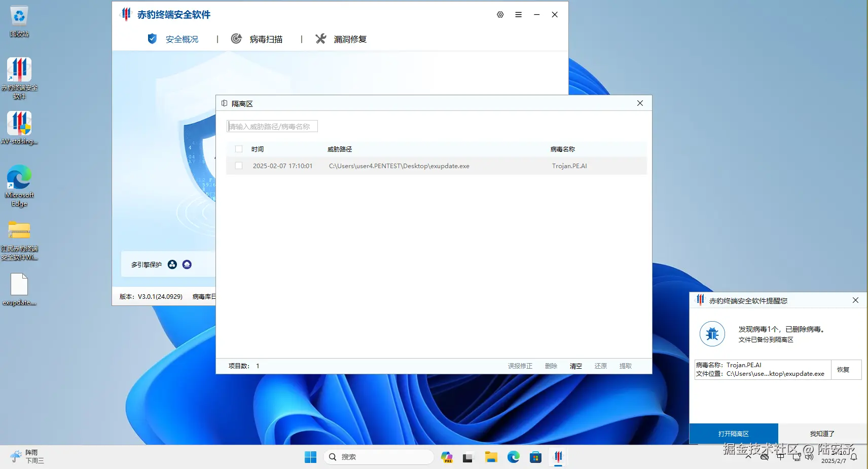868x469 pixels.
Task: Open the Windows Start menu
Action: [x=310, y=457]
